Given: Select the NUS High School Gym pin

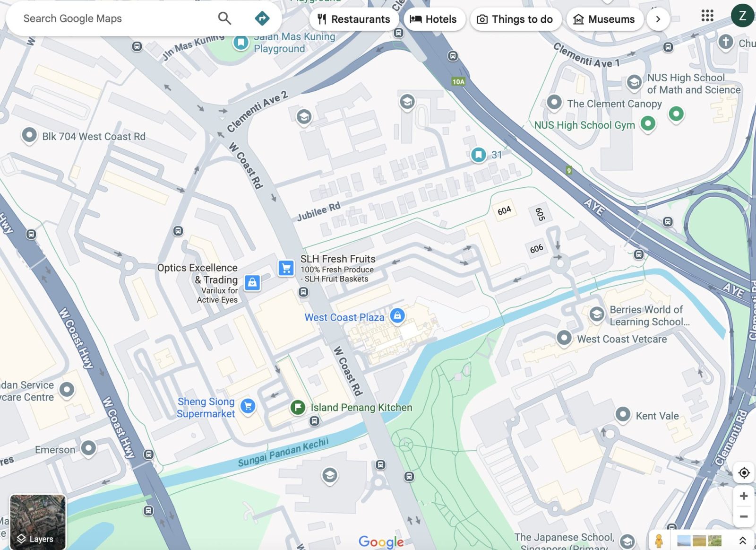Looking at the screenshot, I should [648, 124].
